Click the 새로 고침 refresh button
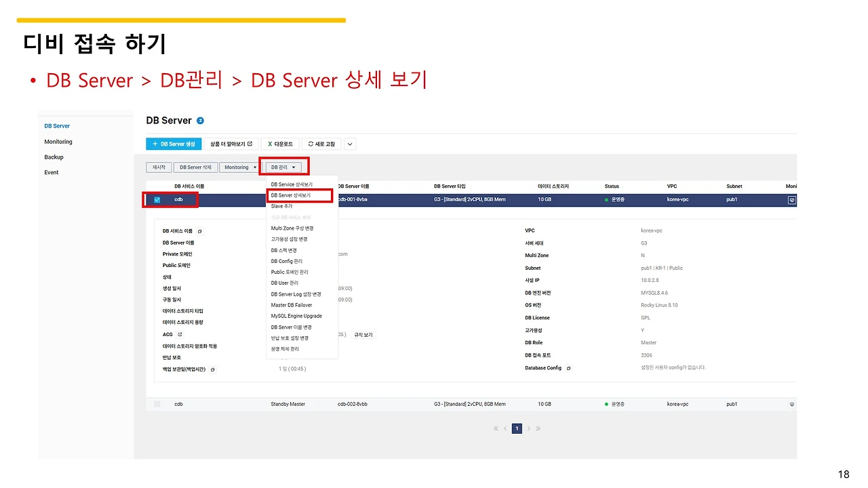The image size is (868, 488). (x=321, y=144)
